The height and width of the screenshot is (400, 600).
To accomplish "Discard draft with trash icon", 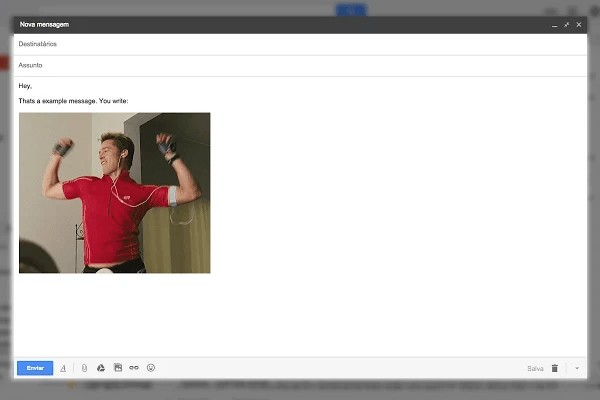I will (x=555, y=368).
